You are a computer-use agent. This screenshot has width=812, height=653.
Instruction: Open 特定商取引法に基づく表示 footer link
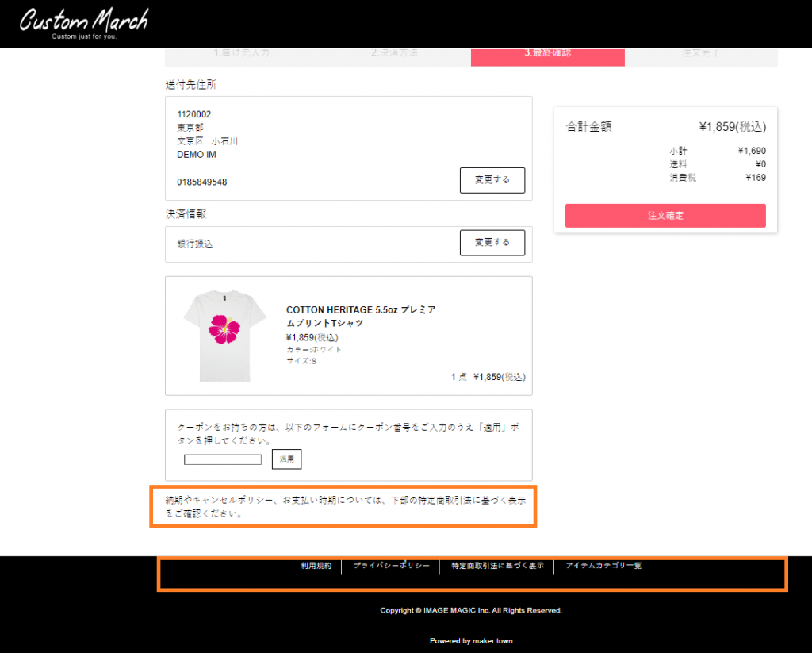tap(498, 566)
